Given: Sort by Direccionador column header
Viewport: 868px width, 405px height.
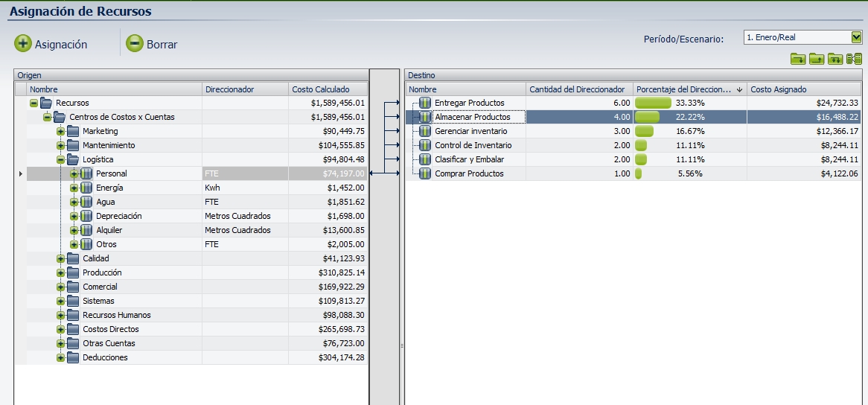Looking at the screenshot, I should coord(245,89).
